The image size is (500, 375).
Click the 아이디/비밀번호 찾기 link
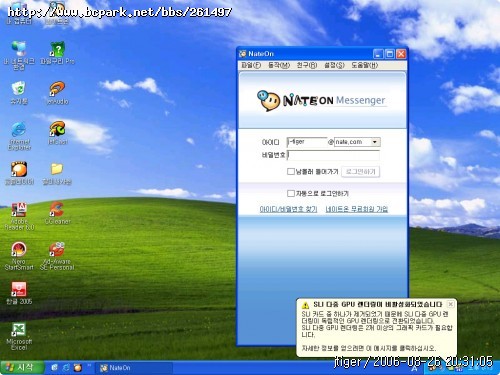click(288, 209)
